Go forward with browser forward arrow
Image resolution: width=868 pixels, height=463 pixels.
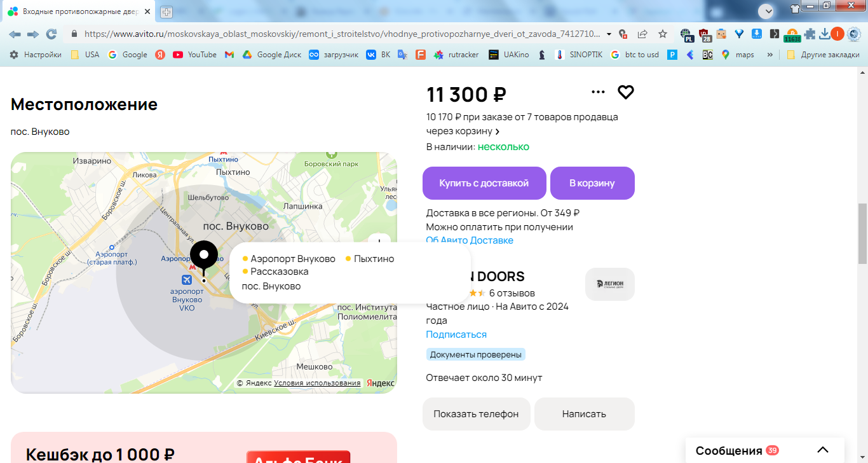(33, 34)
